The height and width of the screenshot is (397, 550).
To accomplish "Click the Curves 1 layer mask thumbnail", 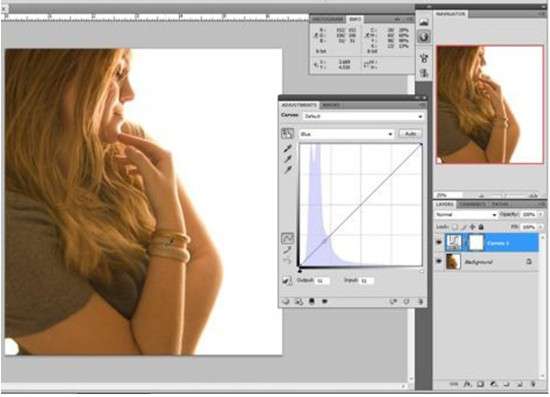I will click(x=476, y=242).
